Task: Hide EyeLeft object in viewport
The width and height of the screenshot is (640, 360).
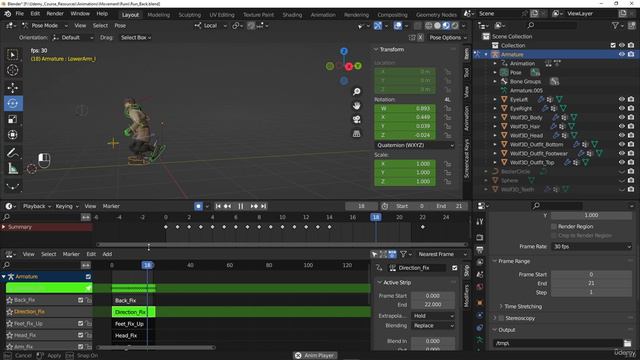Action: [x=622, y=99]
